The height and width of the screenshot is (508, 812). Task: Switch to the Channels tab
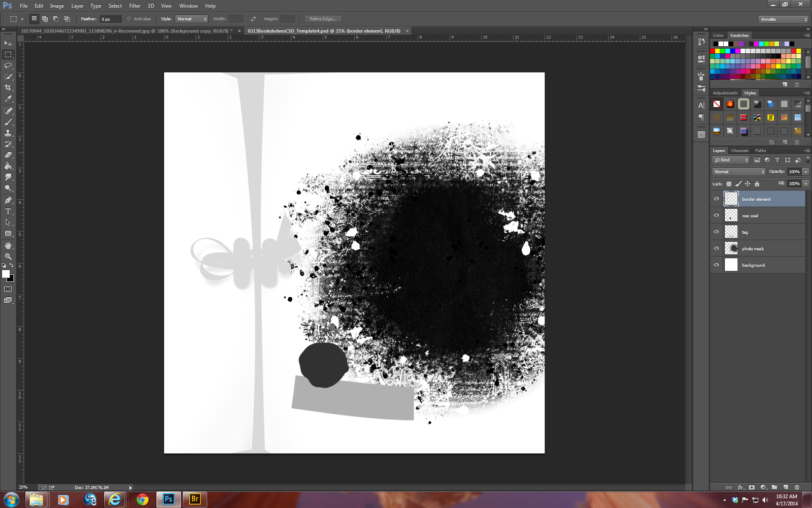739,150
